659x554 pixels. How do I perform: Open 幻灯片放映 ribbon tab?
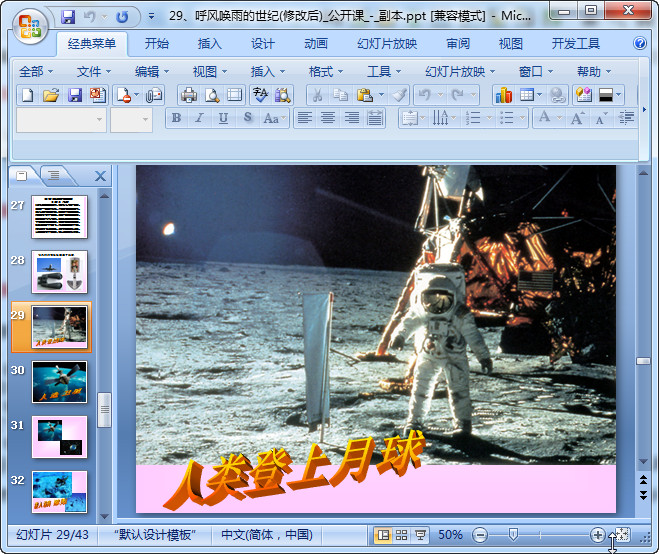pyautogui.click(x=387, y=43)
